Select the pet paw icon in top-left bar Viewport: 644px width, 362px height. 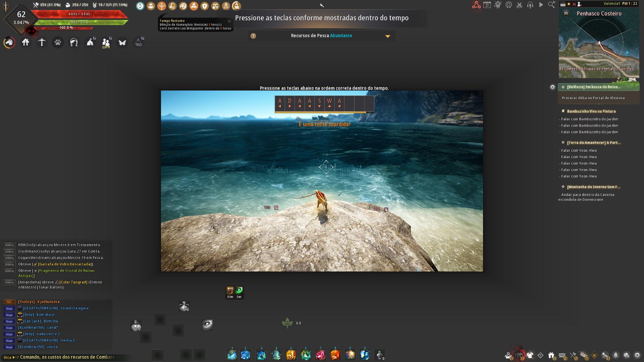tap(58, 43)
